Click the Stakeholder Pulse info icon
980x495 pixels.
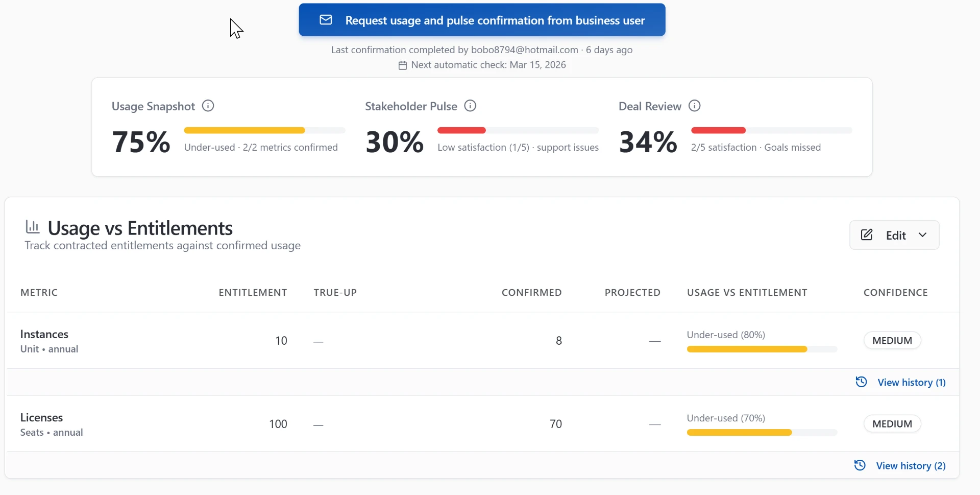pos(470,106)
